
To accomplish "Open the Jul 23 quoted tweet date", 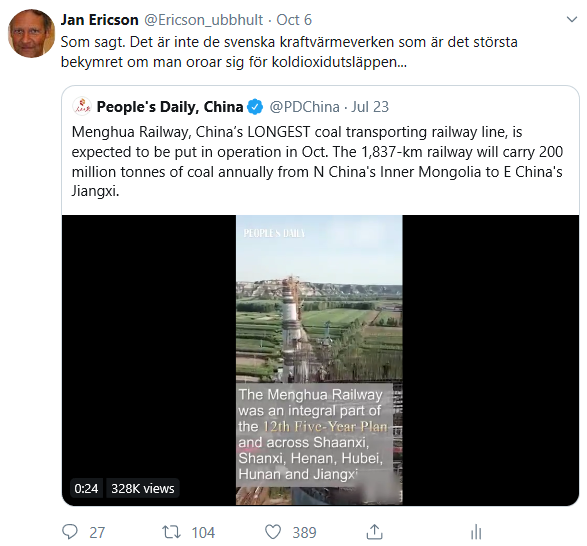I will pos(370,107).
